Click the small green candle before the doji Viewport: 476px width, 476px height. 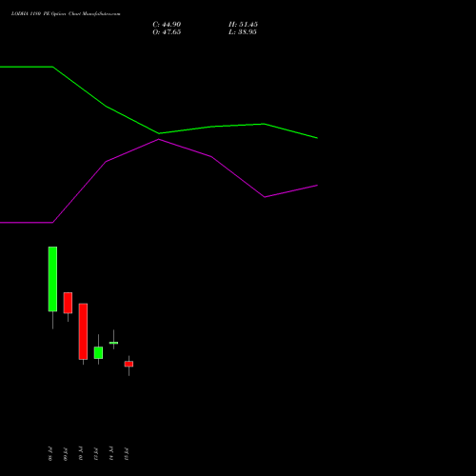point(98,352)
